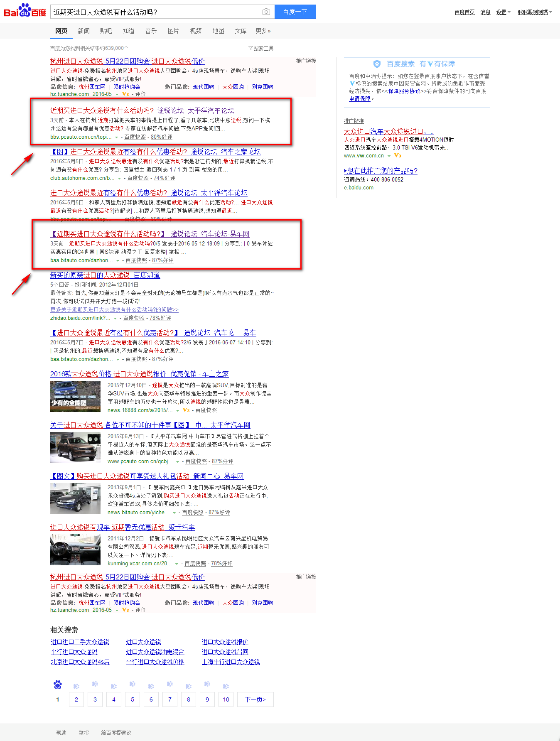Viewport: 560px width, 741px height.
Task: Click car interior thumbnail image
Action: click(75, 550)
